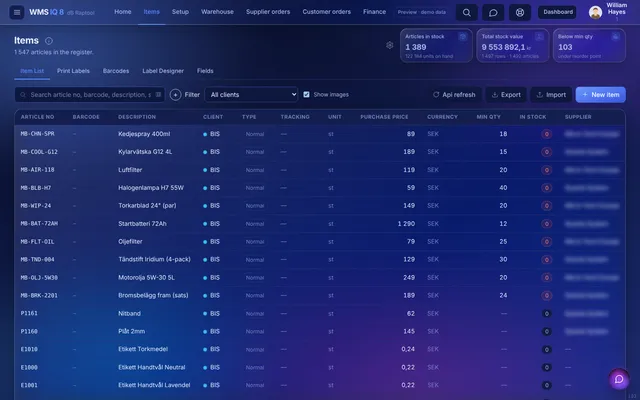
Task: Switch to Label Designer tab
Action: coord(163,71)
